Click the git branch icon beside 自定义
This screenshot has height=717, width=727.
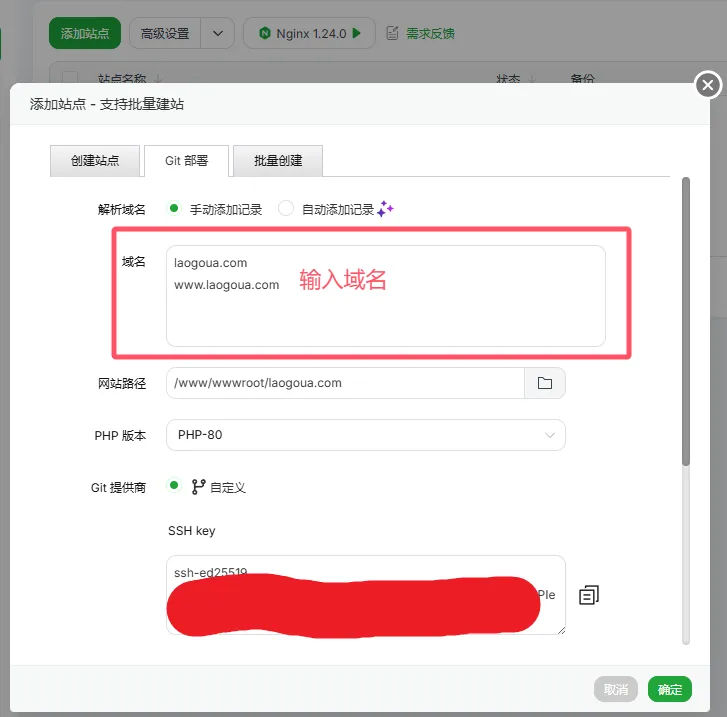(198, 487)
